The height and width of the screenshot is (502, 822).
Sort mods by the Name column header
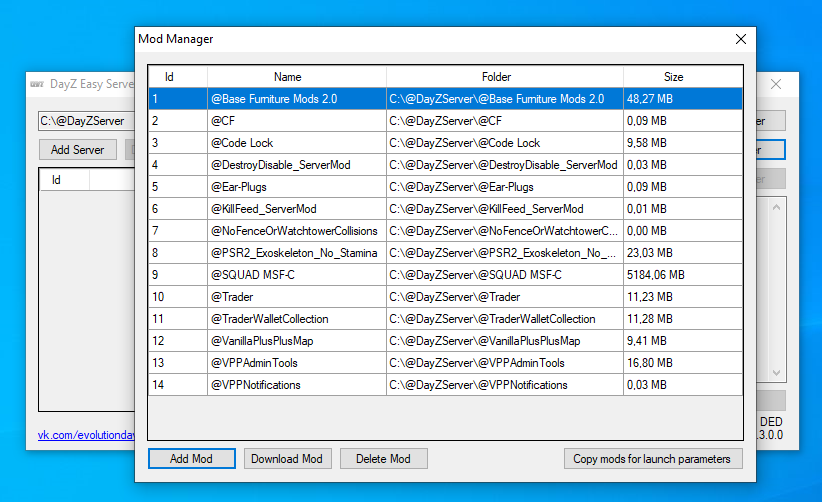[297, 77]
